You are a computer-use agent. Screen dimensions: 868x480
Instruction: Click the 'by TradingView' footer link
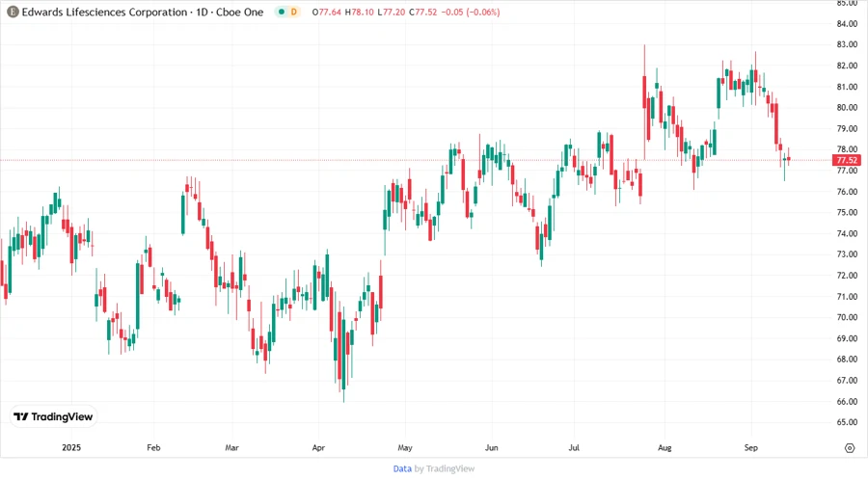[445, 468]
